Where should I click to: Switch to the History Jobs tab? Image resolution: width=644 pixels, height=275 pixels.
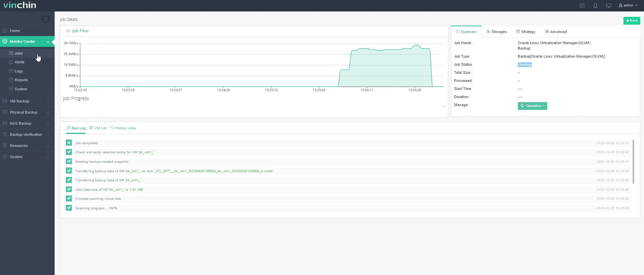(123, 128)
